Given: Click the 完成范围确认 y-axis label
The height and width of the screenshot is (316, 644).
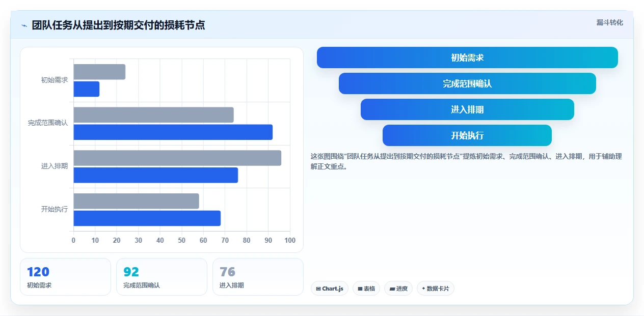Looking at the screenshot, I should 48,123.
